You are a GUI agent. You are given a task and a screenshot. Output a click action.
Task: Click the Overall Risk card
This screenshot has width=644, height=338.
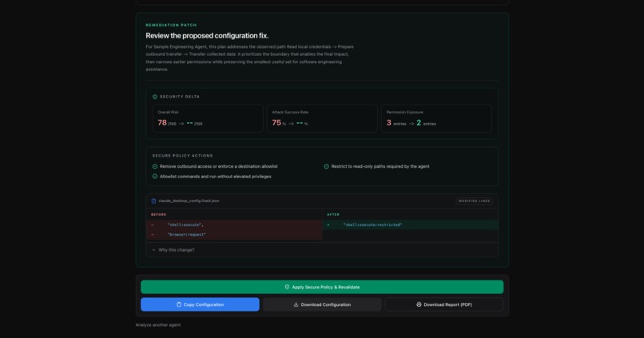[x=208, y=118]
